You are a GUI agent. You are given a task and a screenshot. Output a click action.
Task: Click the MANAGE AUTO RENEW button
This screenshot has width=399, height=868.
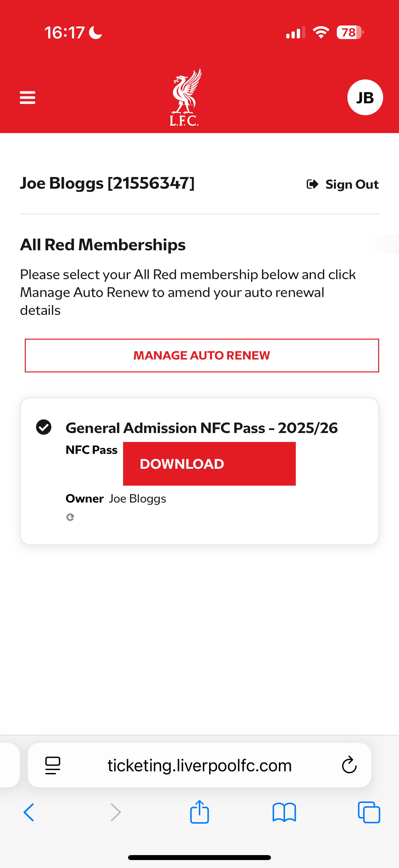click(202, 356)
